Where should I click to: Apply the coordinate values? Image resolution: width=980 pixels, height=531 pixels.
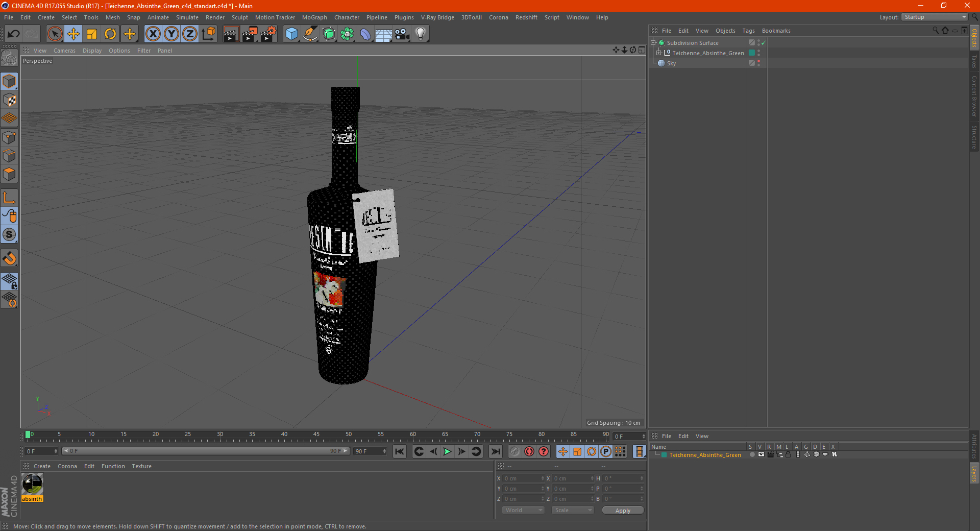tap(623, 511)
